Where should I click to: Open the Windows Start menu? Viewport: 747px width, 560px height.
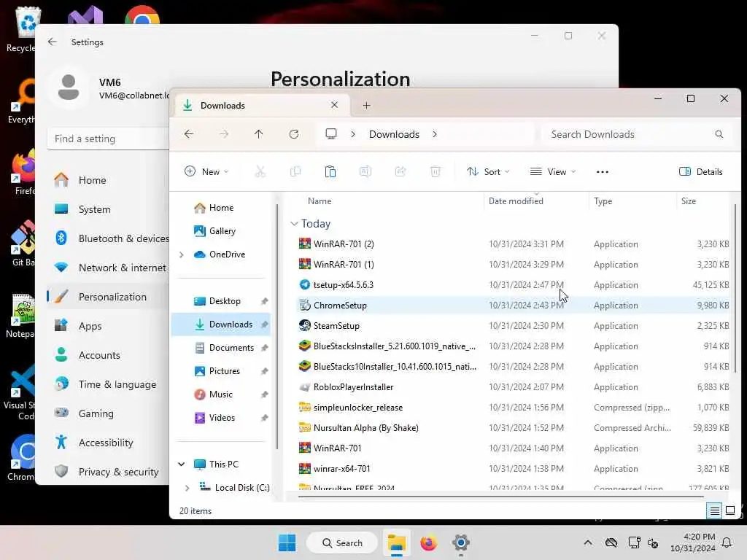coord(287,542)
